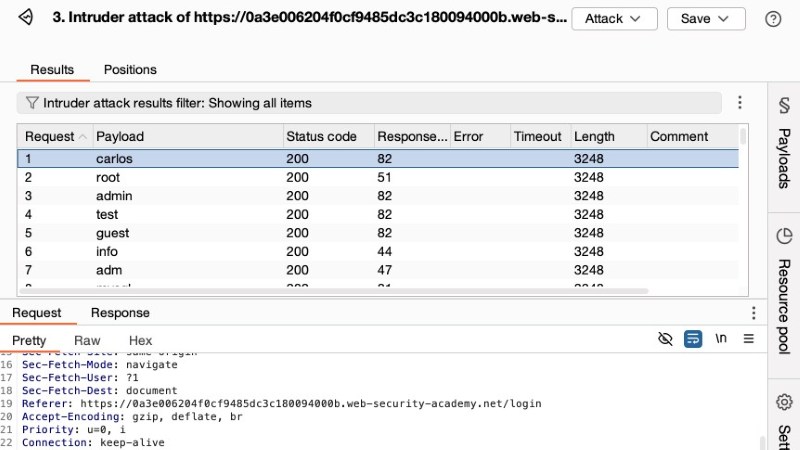The width and height of the screenshot is (800, 450).
Task: Open the help question mark icon
Action: (772, 19)
